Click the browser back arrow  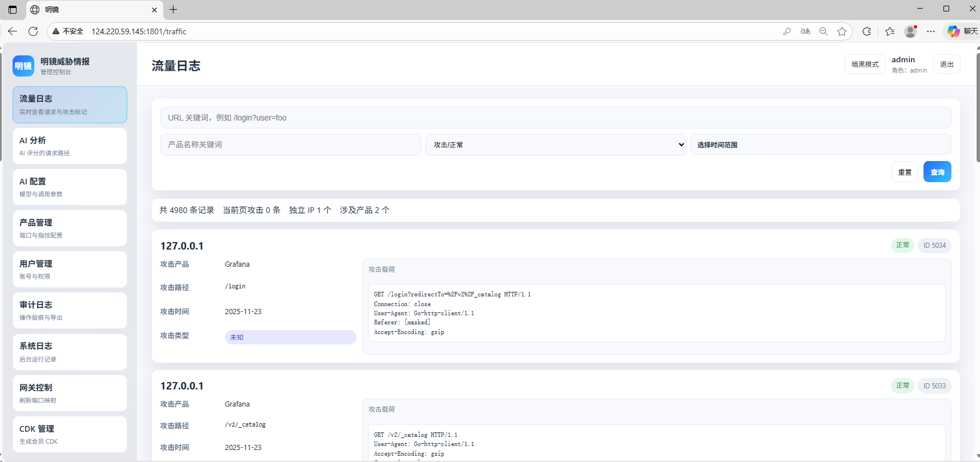pyautogui.click(x=13, y=31)
